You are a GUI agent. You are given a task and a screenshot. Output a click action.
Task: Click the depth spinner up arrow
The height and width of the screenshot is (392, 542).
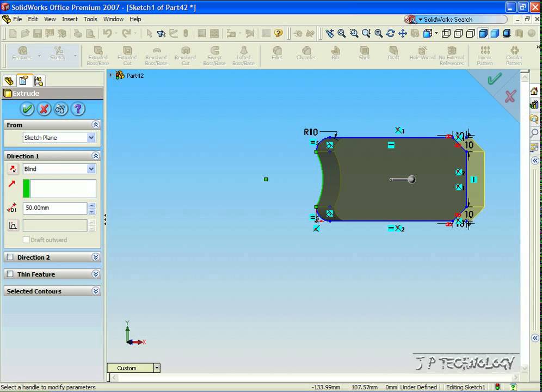[x=92, y=205]
